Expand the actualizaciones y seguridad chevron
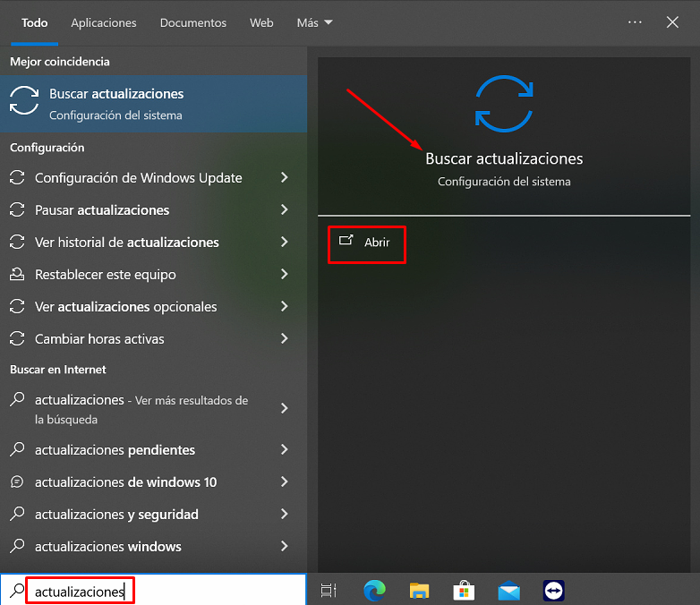The width and height of the screenshot is (700, 605). tap(285, 514)
